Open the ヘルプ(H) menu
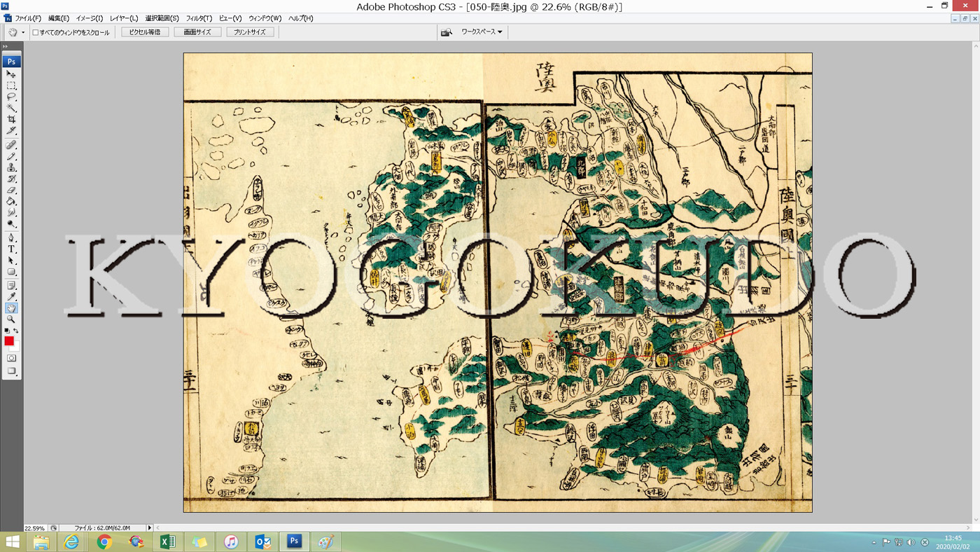 click(301, 18)
